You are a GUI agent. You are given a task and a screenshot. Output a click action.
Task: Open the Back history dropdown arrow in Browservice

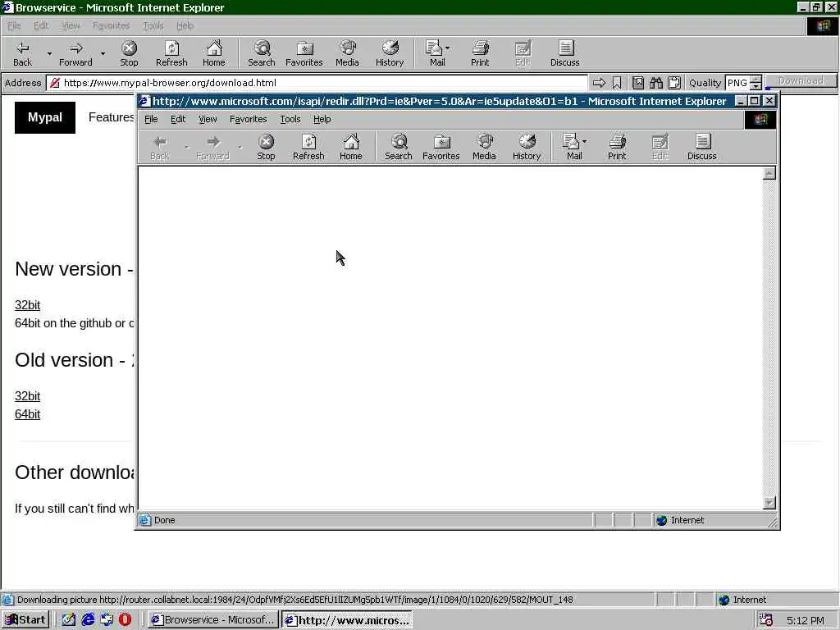pos(49,53)
